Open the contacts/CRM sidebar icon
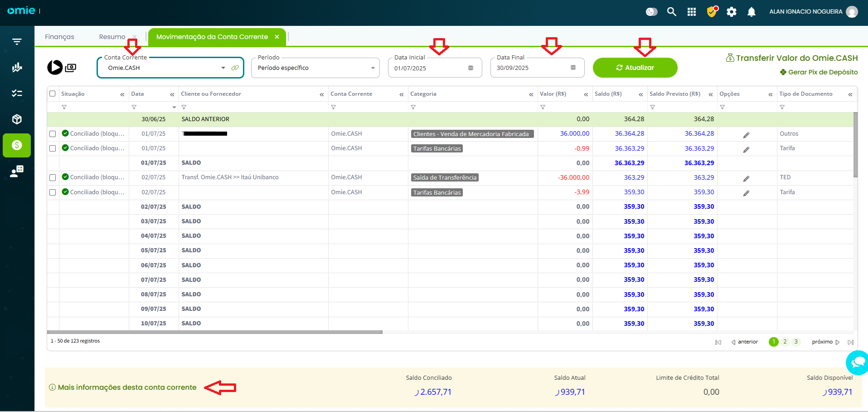Image resolution: width=868 pixels, height=412 pixels. coord(17,171)
